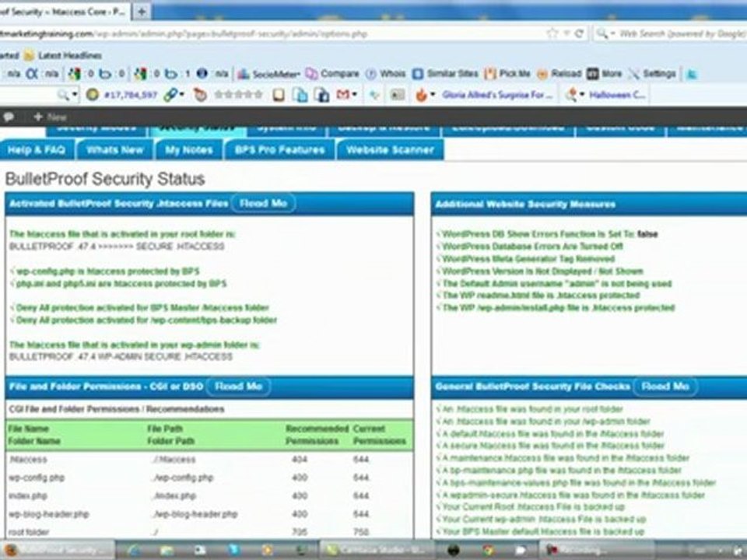
Task: Open the More toolbar menu
Action: pos(605,74)
